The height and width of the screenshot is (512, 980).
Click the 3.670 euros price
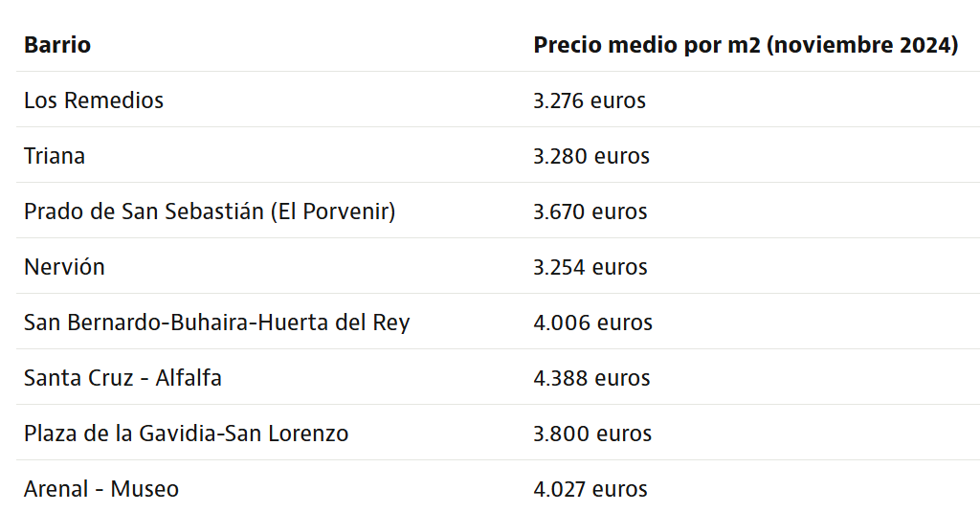[590, 211]
